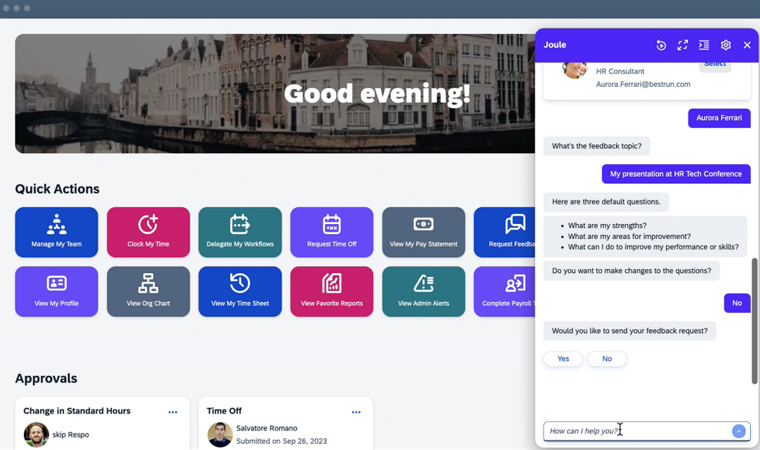The image size is (760, 450).
Task: Open Joule settings gear
Action: pyautogui.click(x=726, y=45)
